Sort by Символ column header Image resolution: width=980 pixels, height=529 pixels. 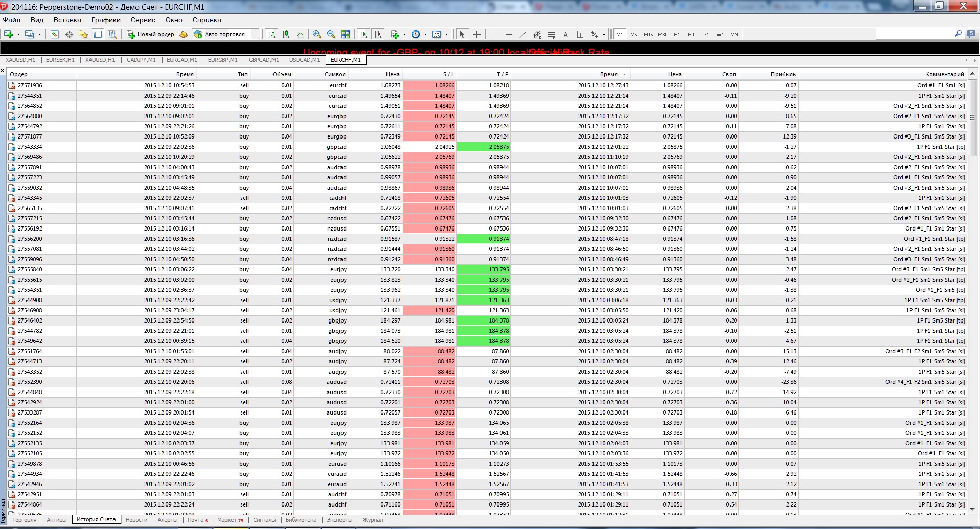click(x=321, y=74)
